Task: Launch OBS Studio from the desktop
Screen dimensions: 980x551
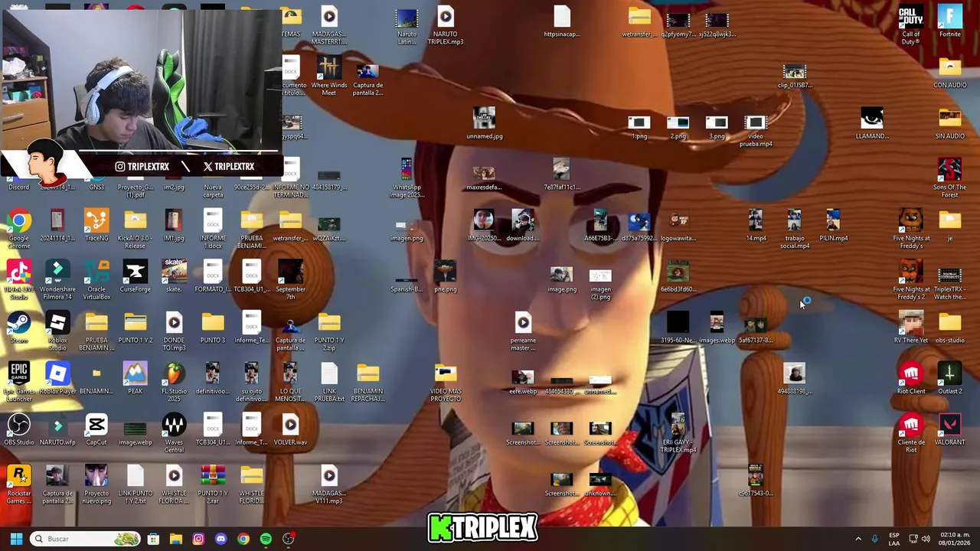Action: click(19, 429)
